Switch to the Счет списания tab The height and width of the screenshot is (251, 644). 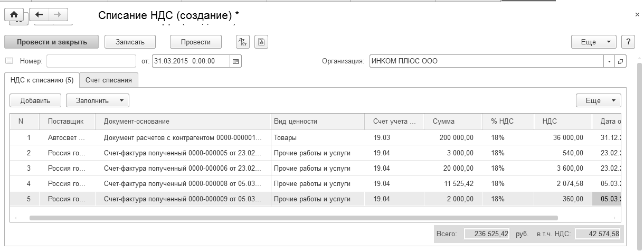pos(109,80)
